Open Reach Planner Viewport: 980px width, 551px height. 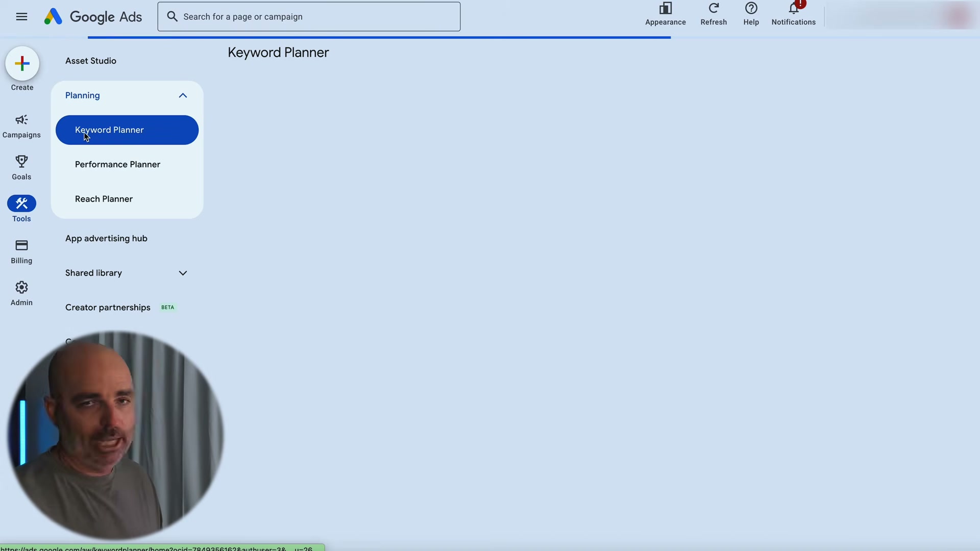104,199
